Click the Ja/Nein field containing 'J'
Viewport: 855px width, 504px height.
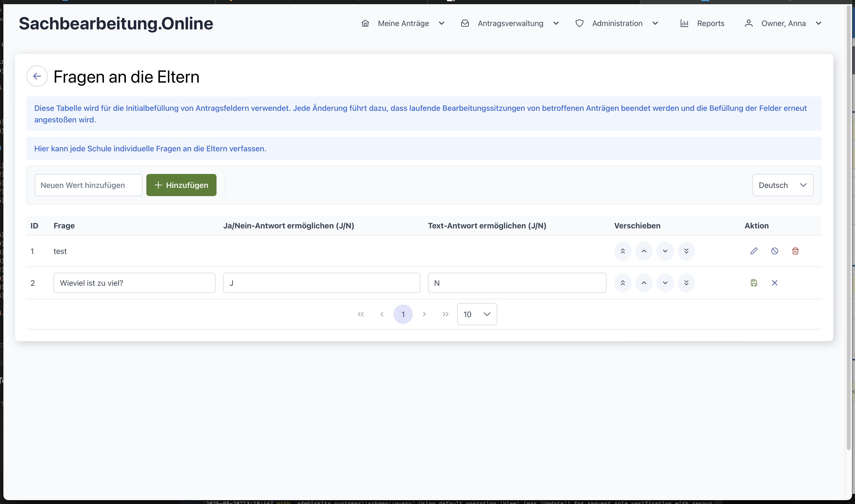(321, 283)
